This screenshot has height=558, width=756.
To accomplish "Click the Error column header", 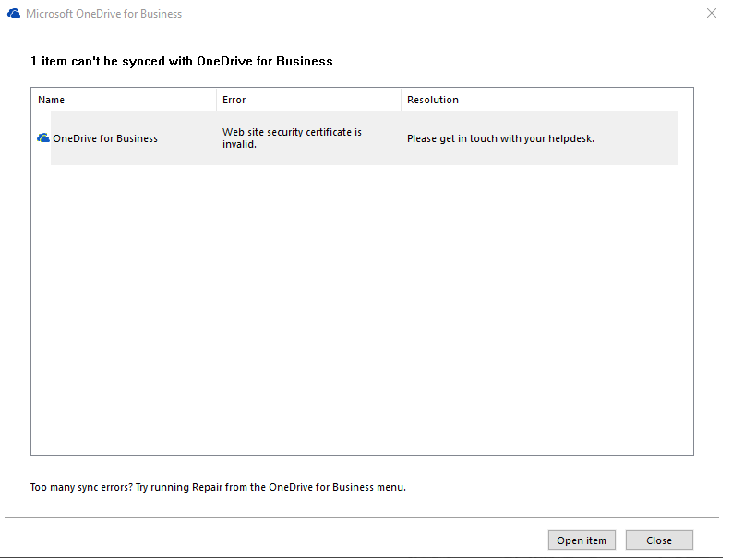I will (308, 100).
